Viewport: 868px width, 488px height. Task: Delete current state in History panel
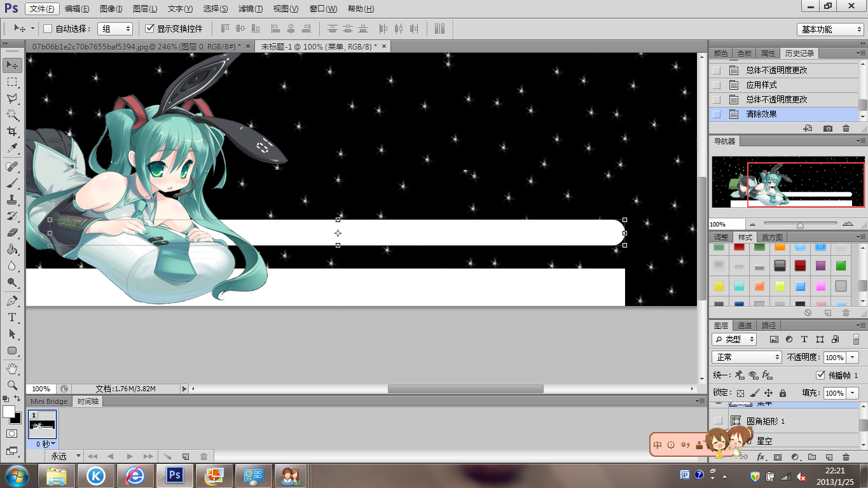click(x=846, y=129)
